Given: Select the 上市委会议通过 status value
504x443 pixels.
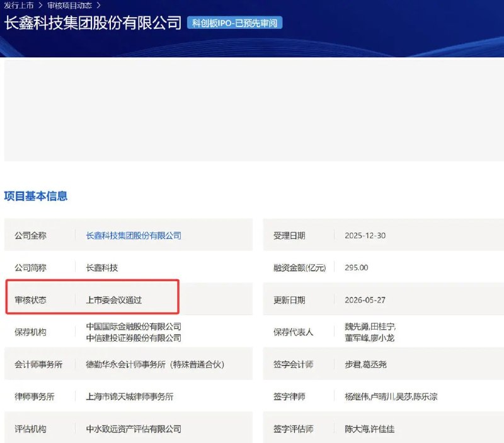Looking at the screenshot, I should pos(114,300).
